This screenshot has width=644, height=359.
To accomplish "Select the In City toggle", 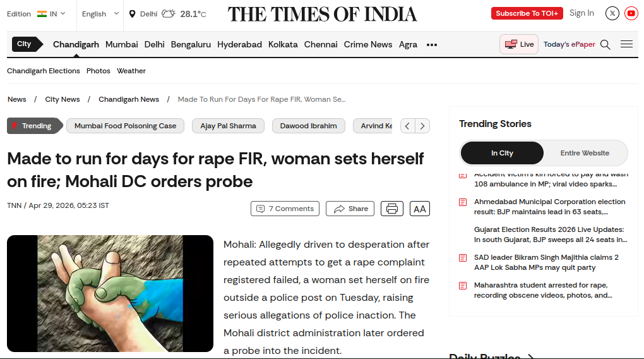I will tap(502, 153).
